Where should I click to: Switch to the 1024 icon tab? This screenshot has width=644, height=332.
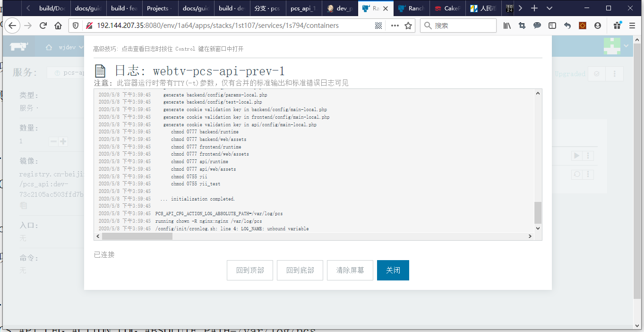509,8
